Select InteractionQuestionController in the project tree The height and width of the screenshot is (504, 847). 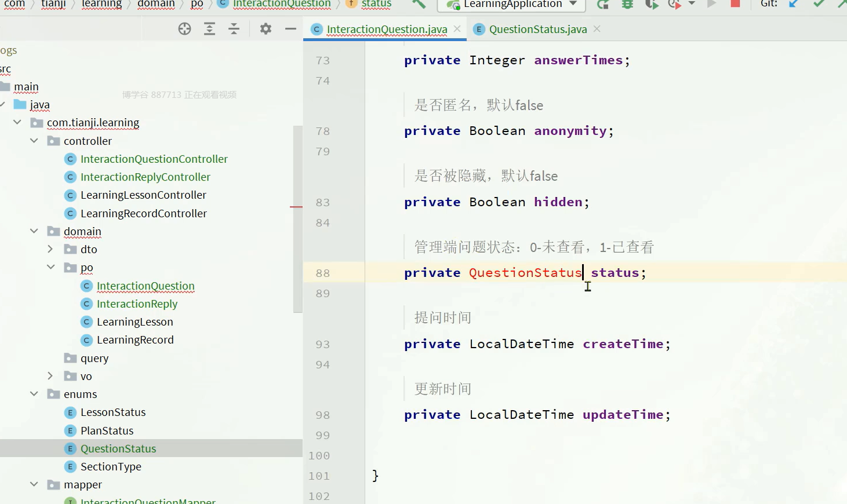(154, 159)
